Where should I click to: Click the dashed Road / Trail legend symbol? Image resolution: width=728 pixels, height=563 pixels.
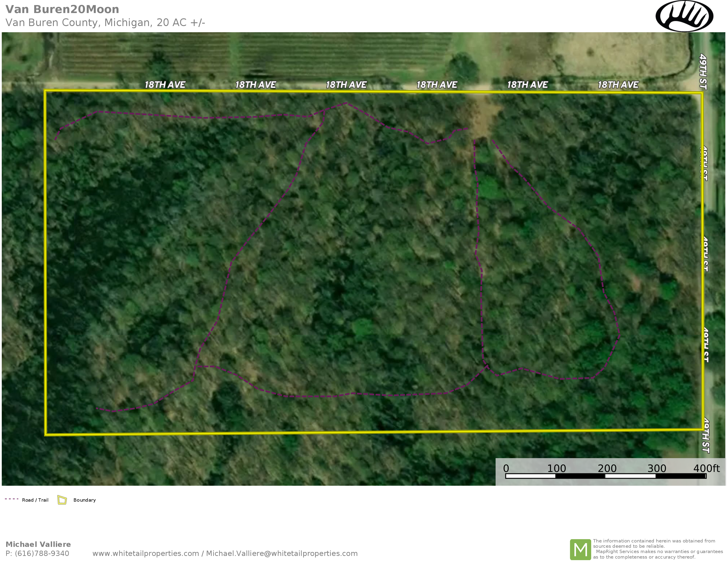11,499
